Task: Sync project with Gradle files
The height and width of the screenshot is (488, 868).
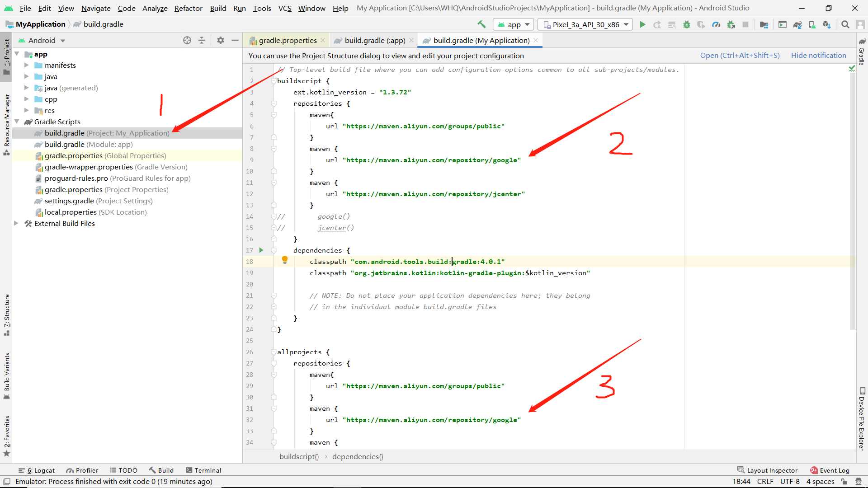Action: (798, 24)
